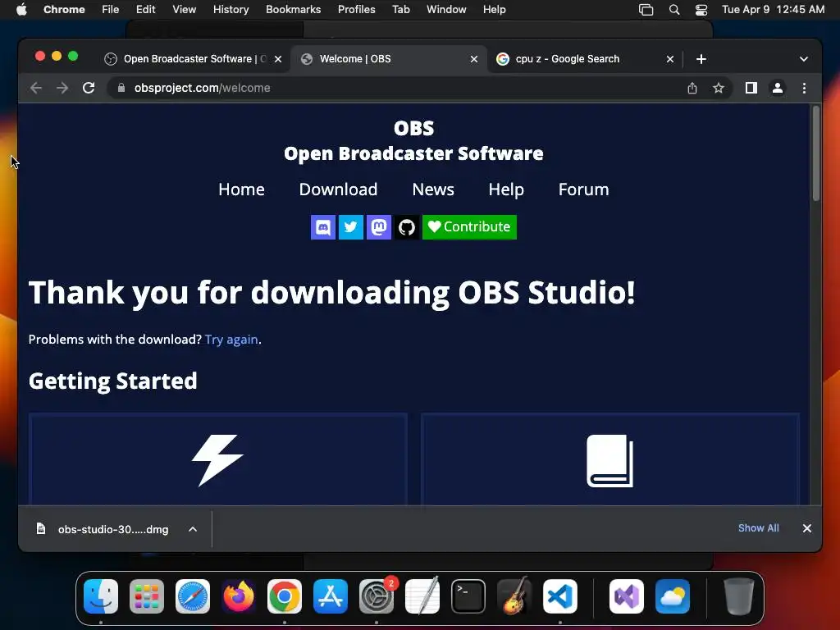This screenshot has width=840, height=630.
Task: Click the Home navigation link
Action: [x=242, y=189]
